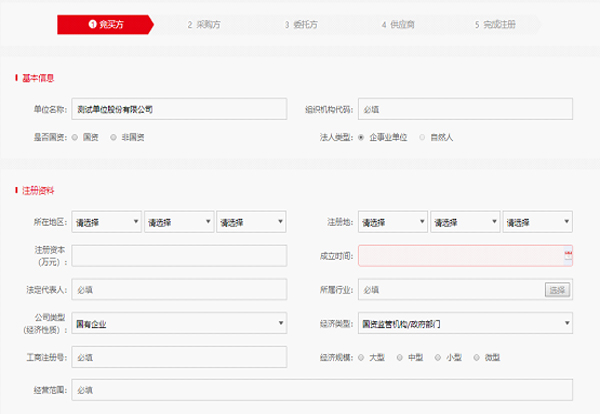Select 大型 for 经济规模
Image resolution: width=600 pixels, height=414 pixels.
point(361,356)
